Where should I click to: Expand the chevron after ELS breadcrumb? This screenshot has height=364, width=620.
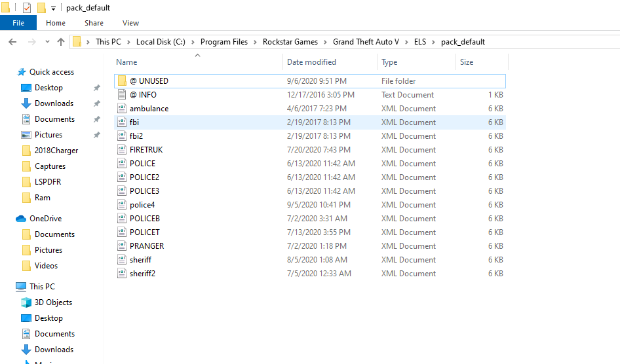[433, 42]
